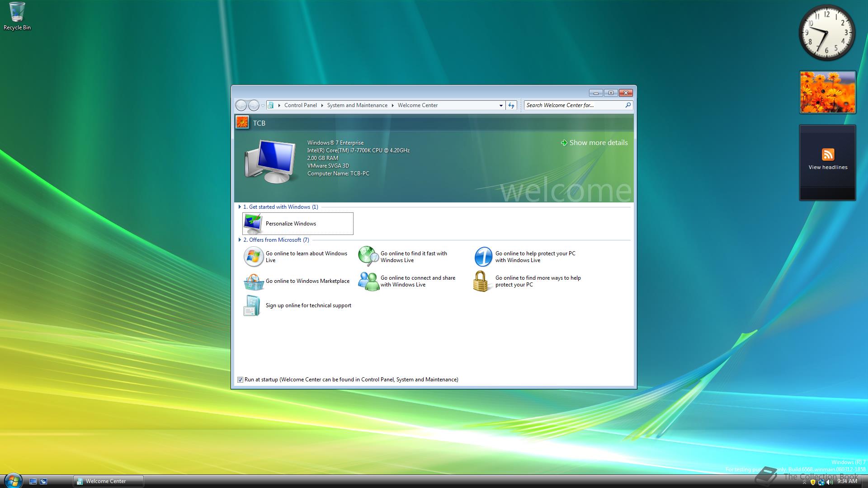868x488 pixels.
Task: Open the Recycle Bin desktop icon
Action: click(x=17, y=16)
